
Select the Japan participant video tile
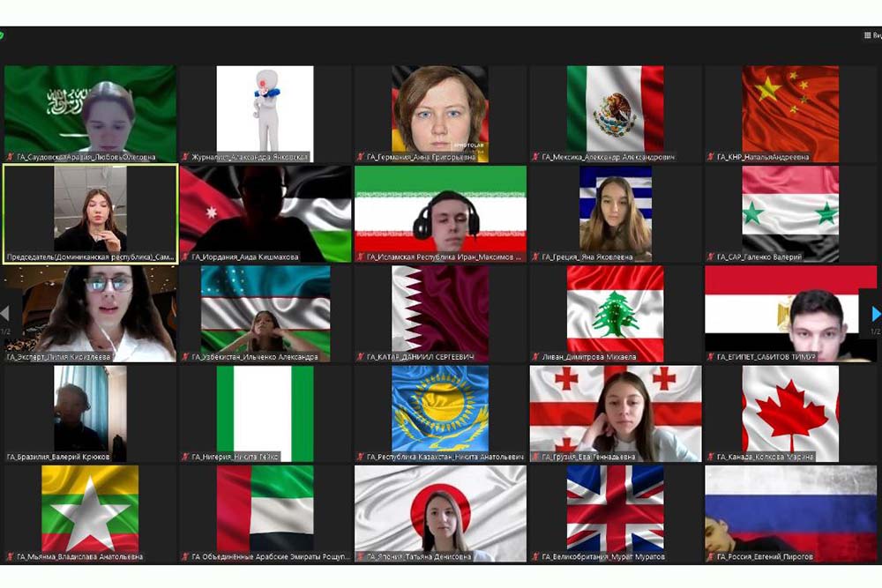(x=440, y=514)
